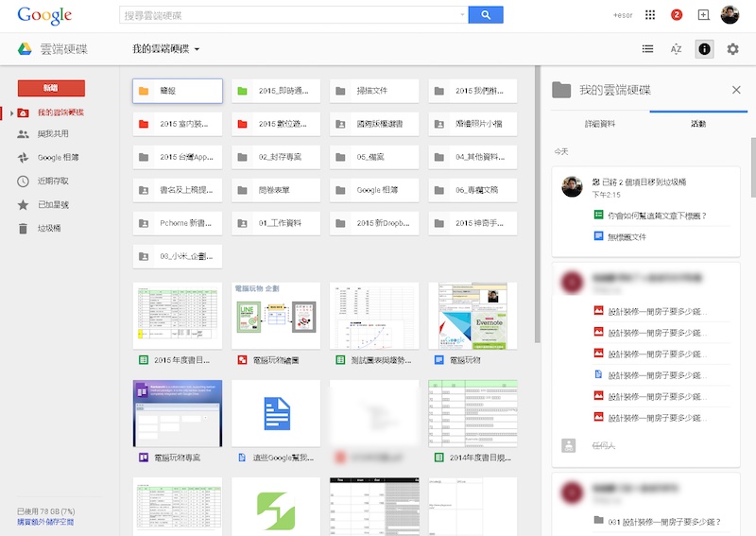The height and width of the screenshot is (536, 756).
Task: Select the 06_專欄文稿 folder
Action: pos(472,190)
